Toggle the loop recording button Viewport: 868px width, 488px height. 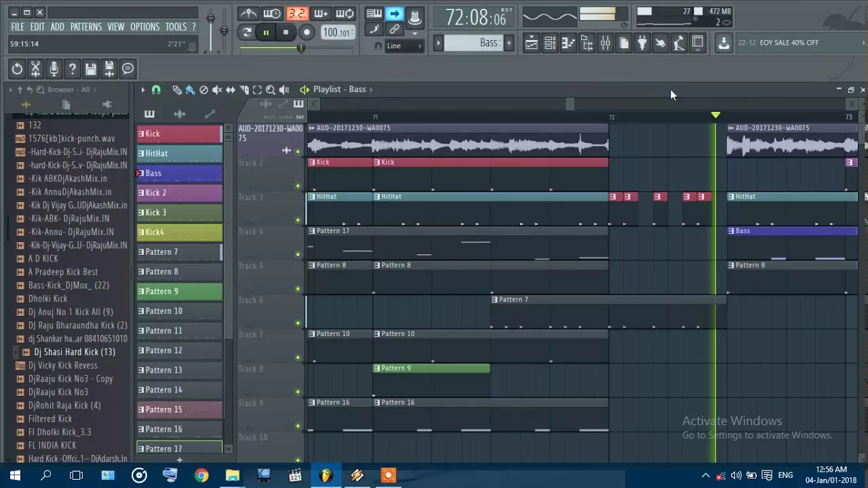[344, 14]
